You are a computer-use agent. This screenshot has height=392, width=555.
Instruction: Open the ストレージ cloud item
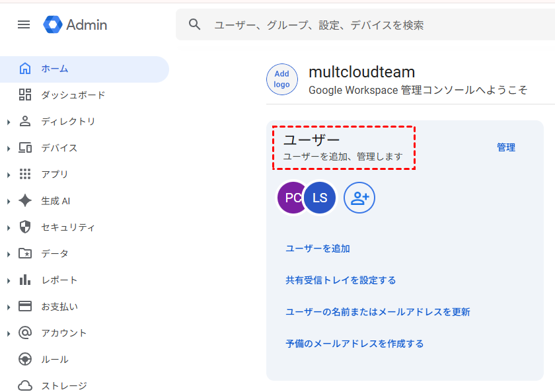tap(63, 385)
